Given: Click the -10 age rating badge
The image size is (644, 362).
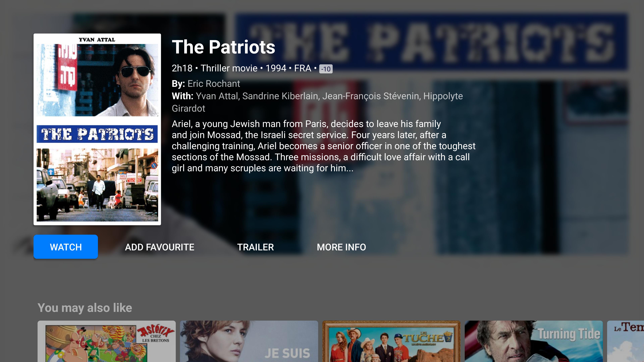Looking at the screenshot, I should point(326,69).
